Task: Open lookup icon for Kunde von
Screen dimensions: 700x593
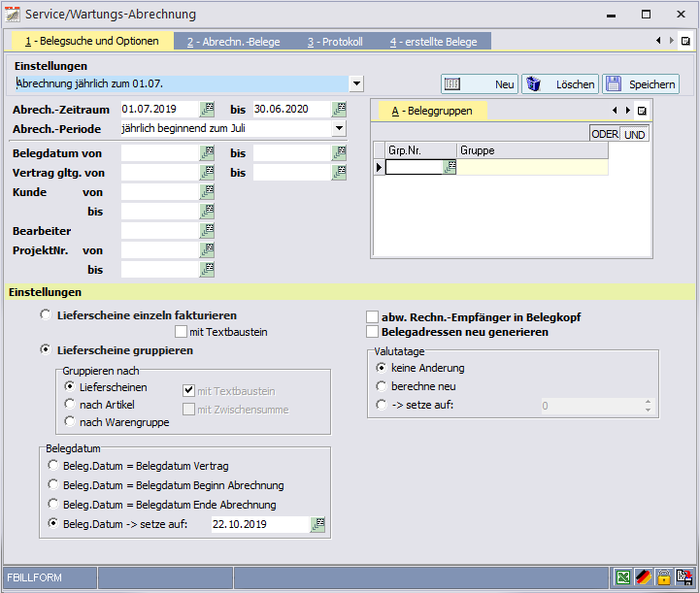Action: pyautogui.click(x=207, y=192)
